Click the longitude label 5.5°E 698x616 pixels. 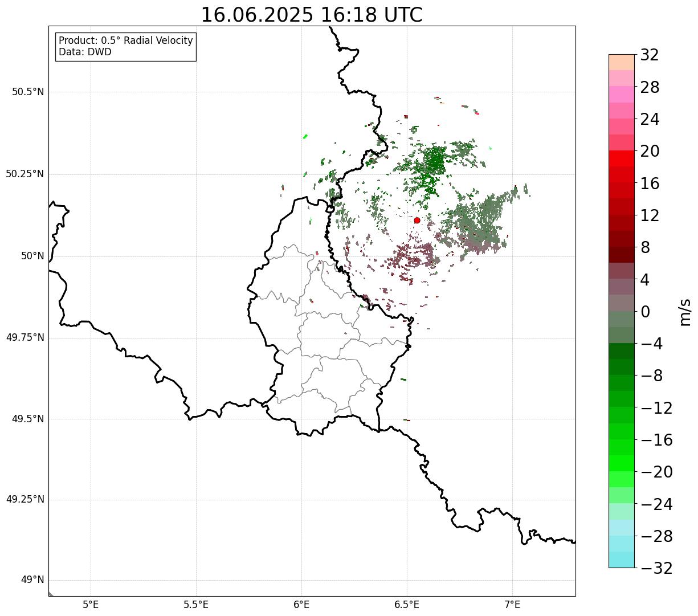pos(196,605)
